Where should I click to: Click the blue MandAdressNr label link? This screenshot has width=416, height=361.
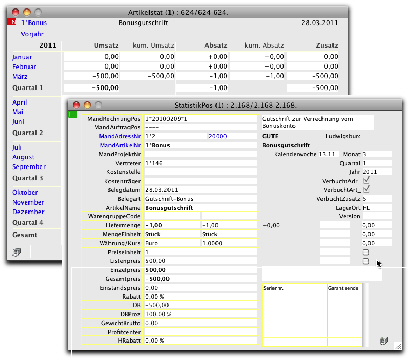tap(120, 136)
